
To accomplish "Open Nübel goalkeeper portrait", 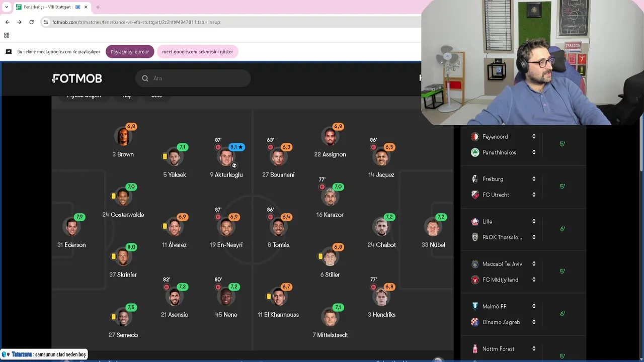I will point(433,227).
